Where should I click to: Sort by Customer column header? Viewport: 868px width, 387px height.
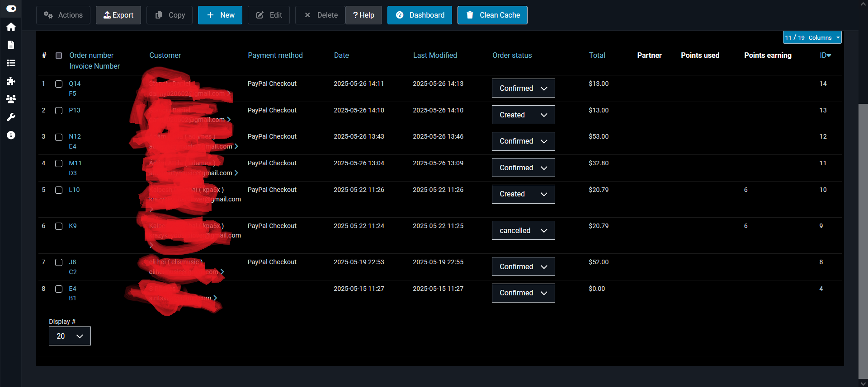coord(165,55)
